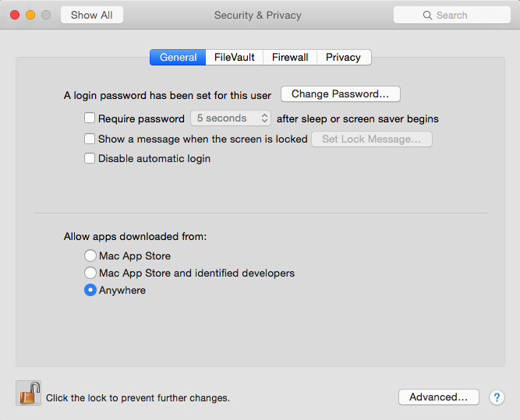520x420 pixels.
Task: Click the Show All button
Action: pyautogui.click(x=92, y=16)
